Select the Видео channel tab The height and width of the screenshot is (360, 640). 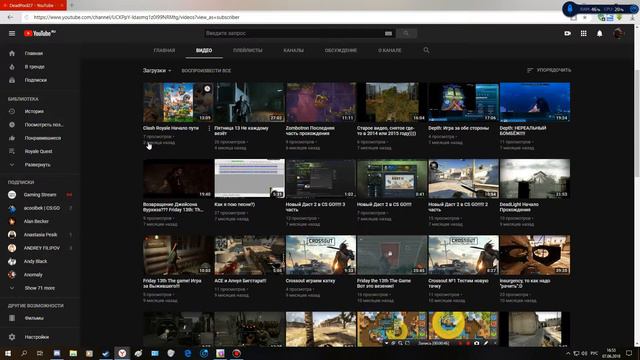coord(204,50)
